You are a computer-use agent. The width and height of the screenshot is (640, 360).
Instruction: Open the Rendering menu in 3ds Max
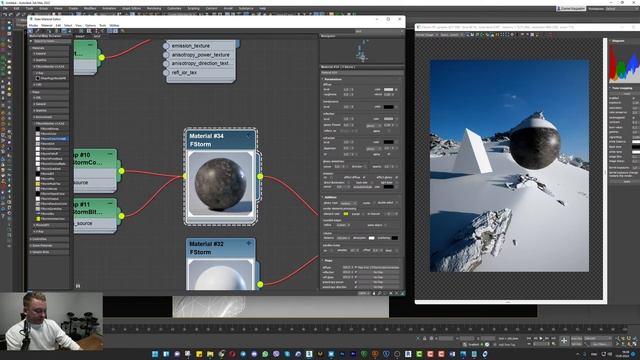tap(154, 8)
